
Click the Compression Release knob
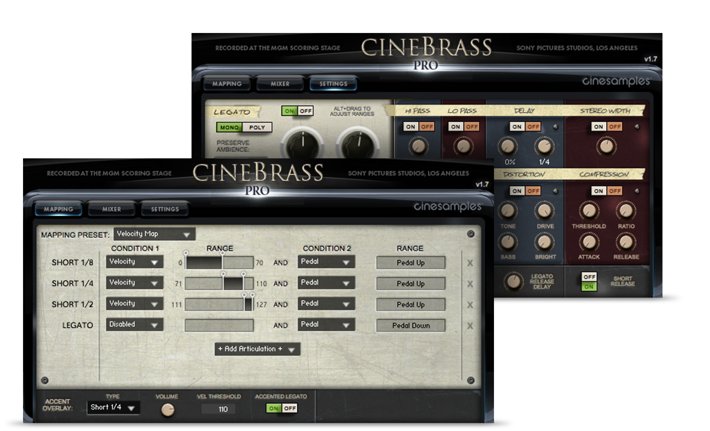(626, 242)
